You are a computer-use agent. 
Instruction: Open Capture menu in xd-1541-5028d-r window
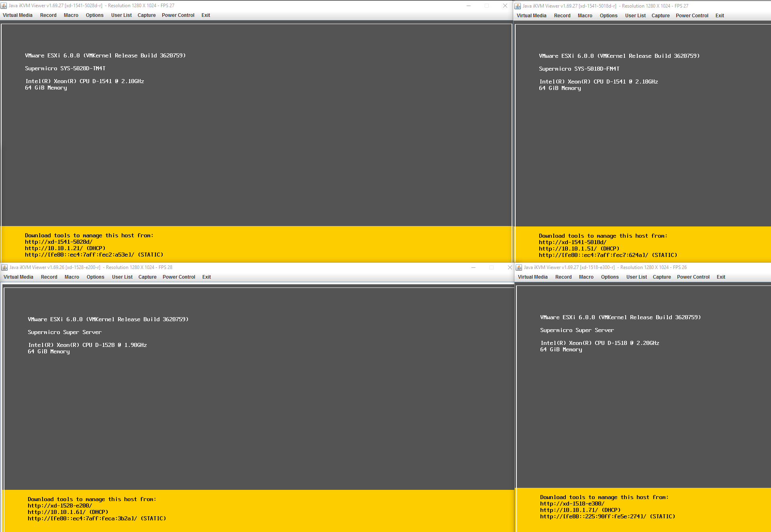[147, 15]
